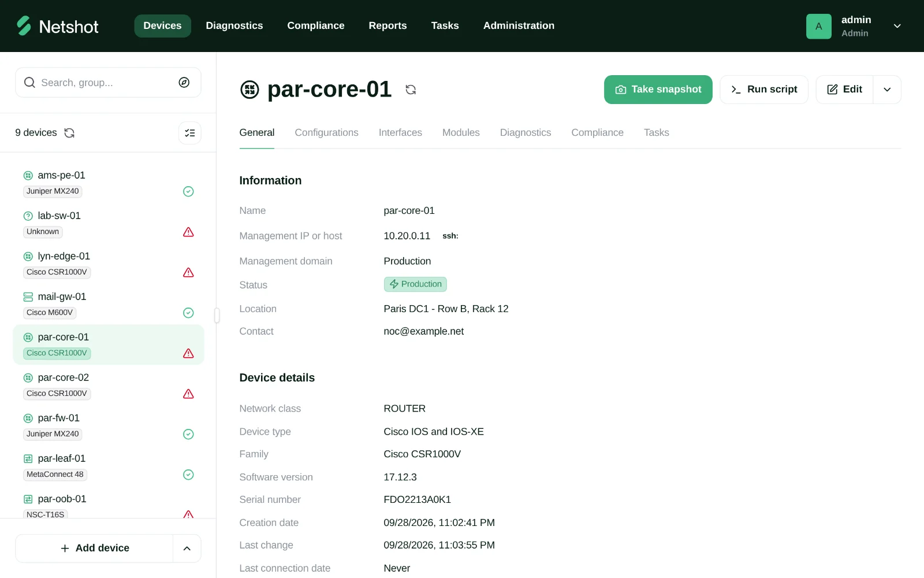
Task: Toggle multi-select checklist mode for devices
Action: (x=189, y=133)
